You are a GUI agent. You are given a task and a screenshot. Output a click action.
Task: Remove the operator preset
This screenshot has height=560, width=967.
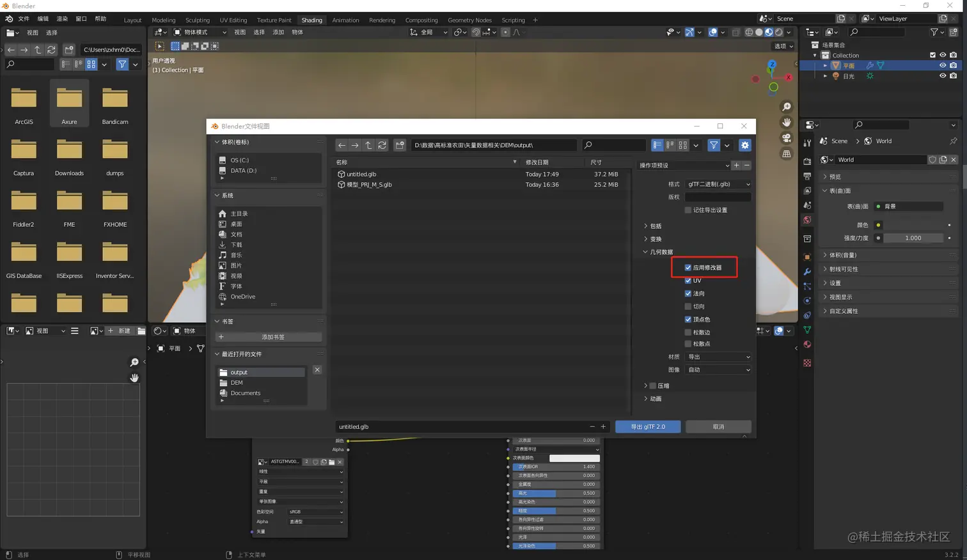pyautogui.click(x=746, y=165)
